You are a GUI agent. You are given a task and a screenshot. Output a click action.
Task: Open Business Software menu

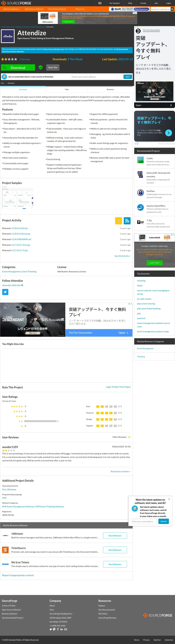click(x=11, y=9)
